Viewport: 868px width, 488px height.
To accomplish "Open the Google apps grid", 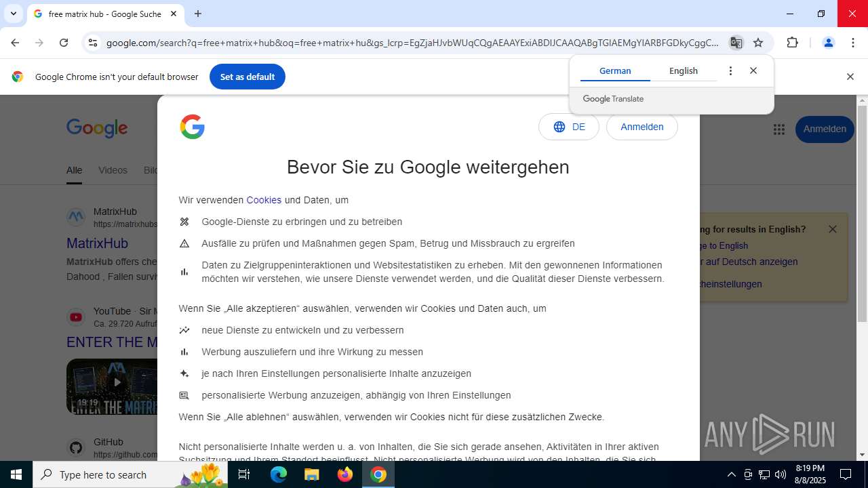I will 779,129.
